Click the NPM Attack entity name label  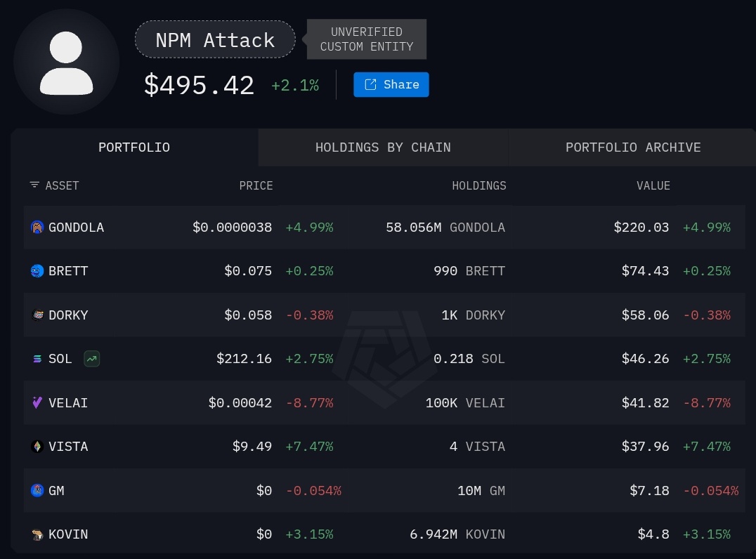click(215, 40)
